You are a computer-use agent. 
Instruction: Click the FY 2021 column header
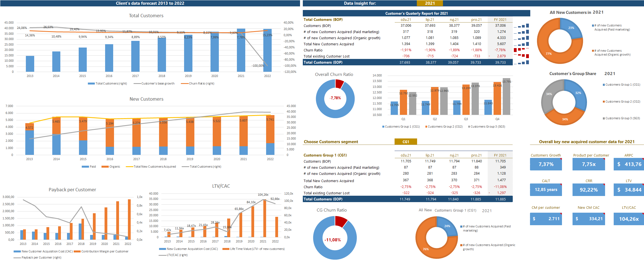click(x=500, y=20)
